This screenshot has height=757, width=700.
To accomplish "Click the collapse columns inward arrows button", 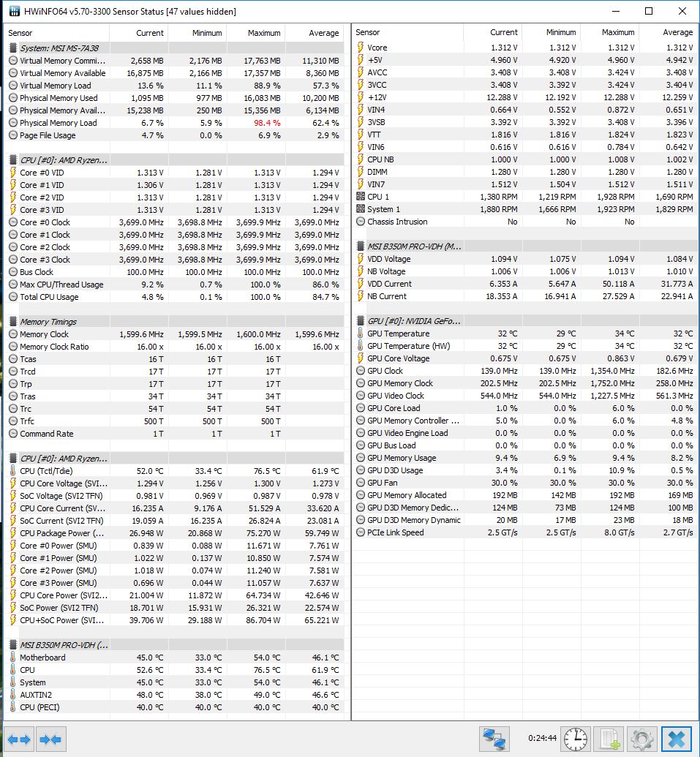I will point(51,739).
